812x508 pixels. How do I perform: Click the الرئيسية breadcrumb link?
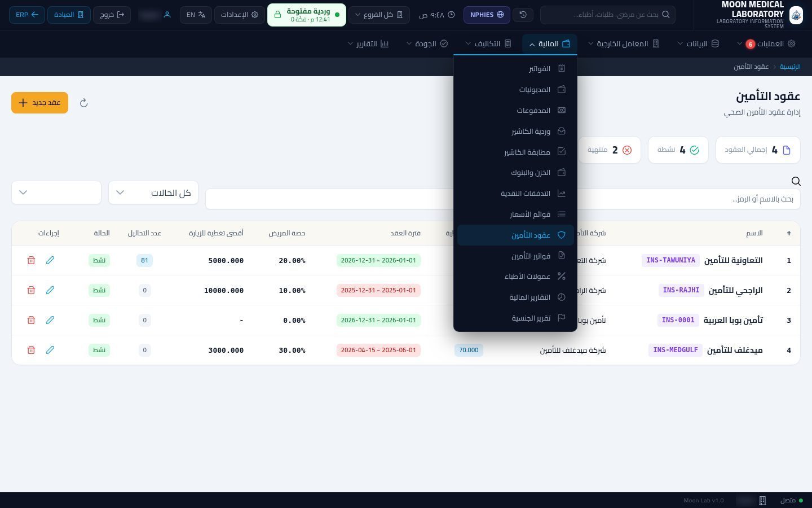790,67
